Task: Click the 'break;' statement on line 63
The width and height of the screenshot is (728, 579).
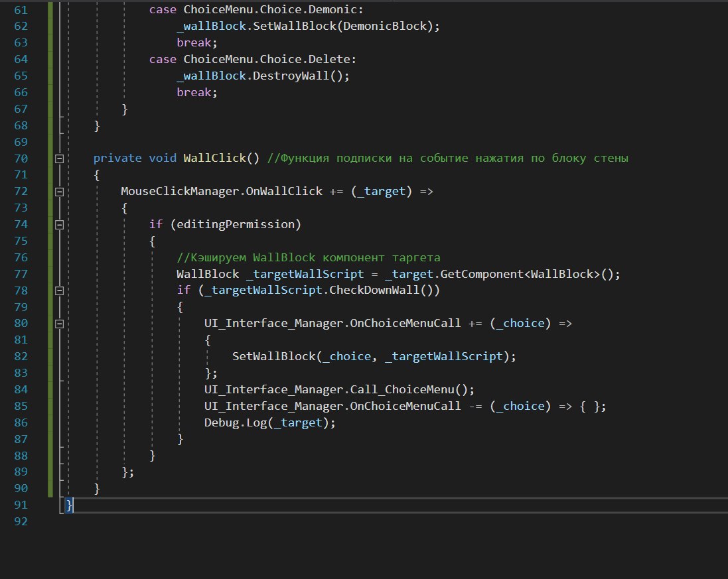Action: (x=197, y=42)
